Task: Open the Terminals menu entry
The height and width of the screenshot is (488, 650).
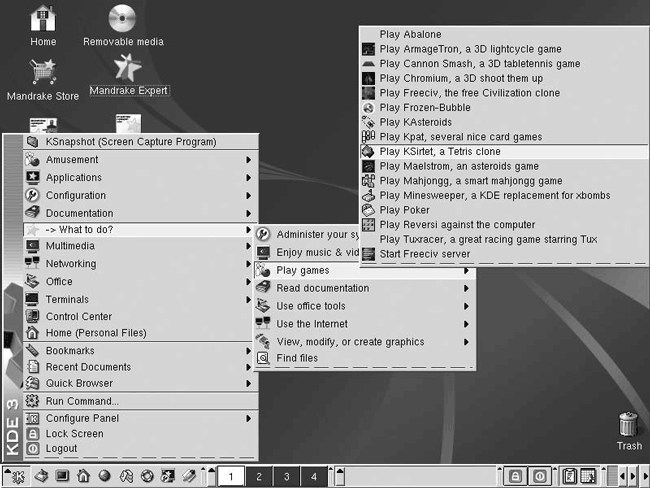Action: tap(141, 299)
